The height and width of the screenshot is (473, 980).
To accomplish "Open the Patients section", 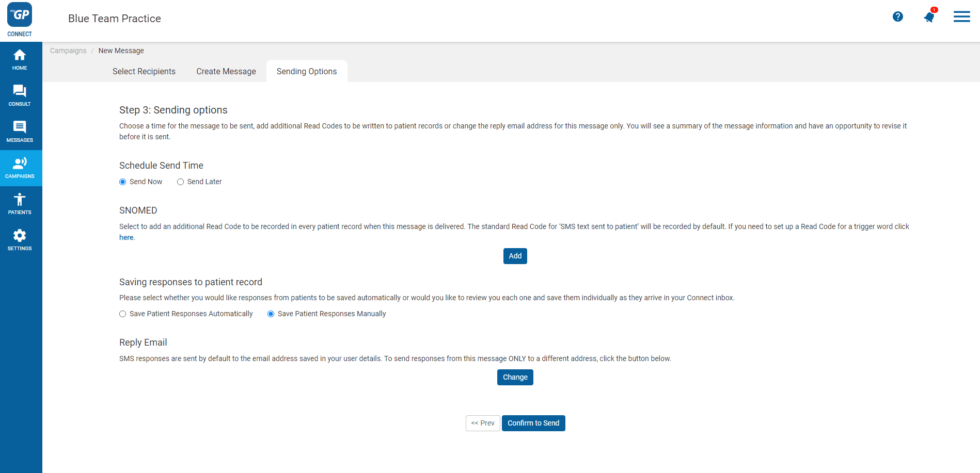I will (20, 204).
